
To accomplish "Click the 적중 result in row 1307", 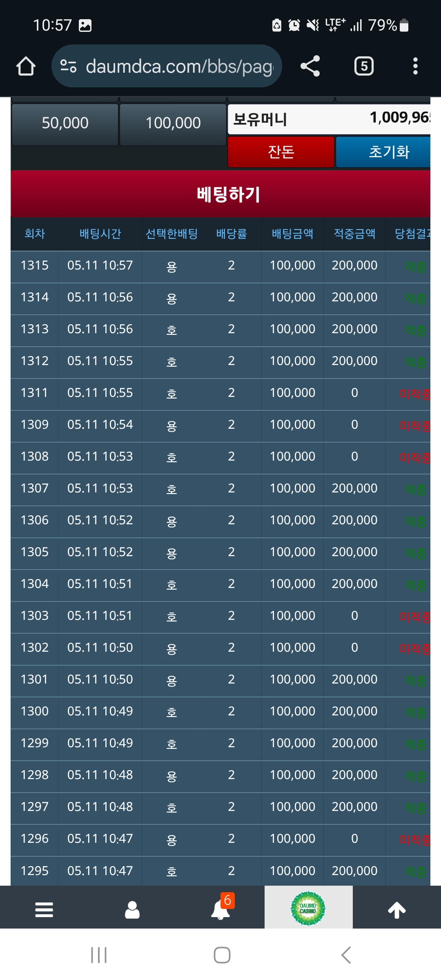I will tap(415, 490).
